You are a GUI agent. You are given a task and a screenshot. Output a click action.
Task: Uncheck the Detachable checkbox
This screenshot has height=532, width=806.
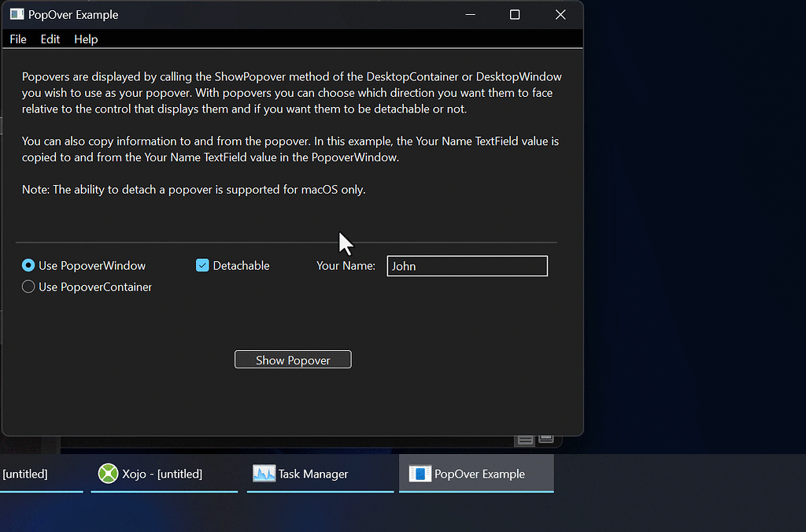pyautogui.click(x=202, y=265)
